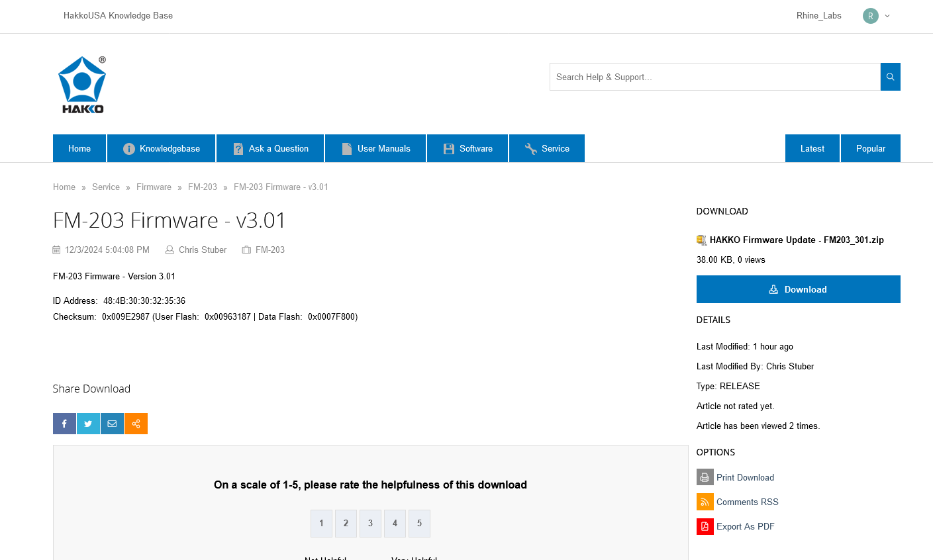This screenshot has height=560, width=933.
Task: Rate helpfulness as 2
Action: click(x=346, y=524)
